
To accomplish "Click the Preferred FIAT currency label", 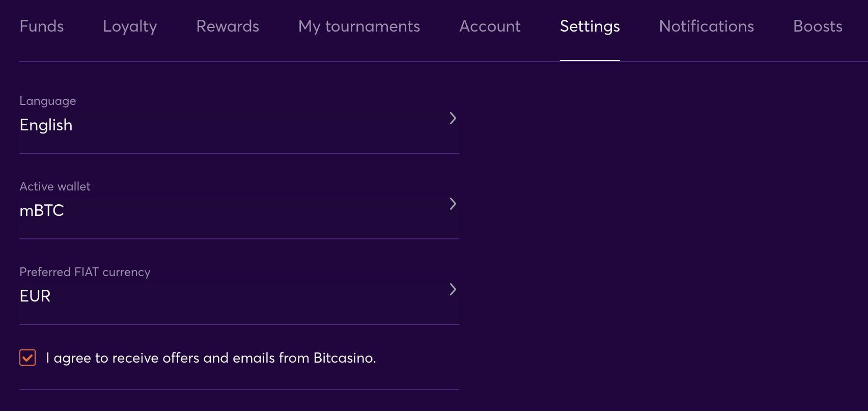I will point(85,272).
